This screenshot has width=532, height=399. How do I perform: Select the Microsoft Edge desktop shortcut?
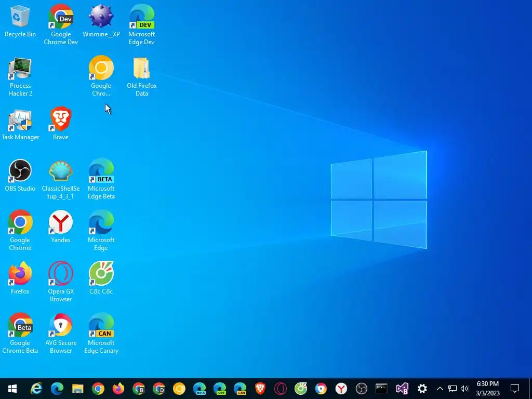click(x=101, y=231)
